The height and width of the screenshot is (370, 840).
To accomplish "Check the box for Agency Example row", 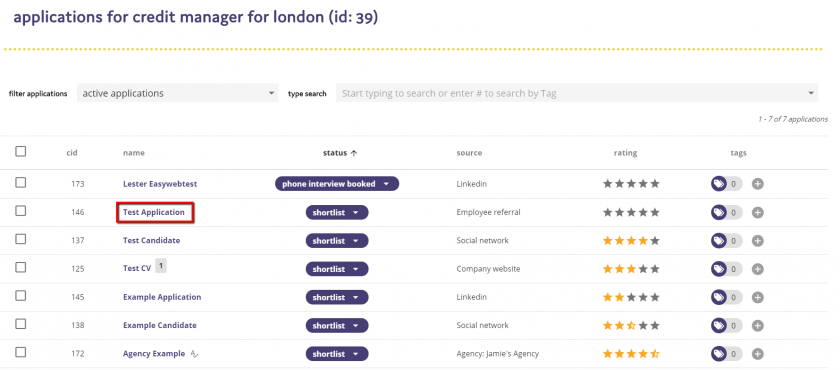I will (x=20, y=352).
